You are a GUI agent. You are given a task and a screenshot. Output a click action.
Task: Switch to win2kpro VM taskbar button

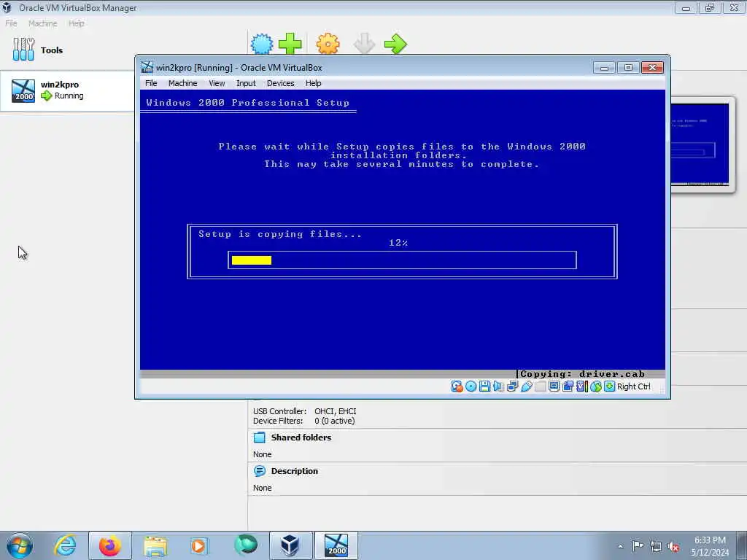(x=336, y=545)
